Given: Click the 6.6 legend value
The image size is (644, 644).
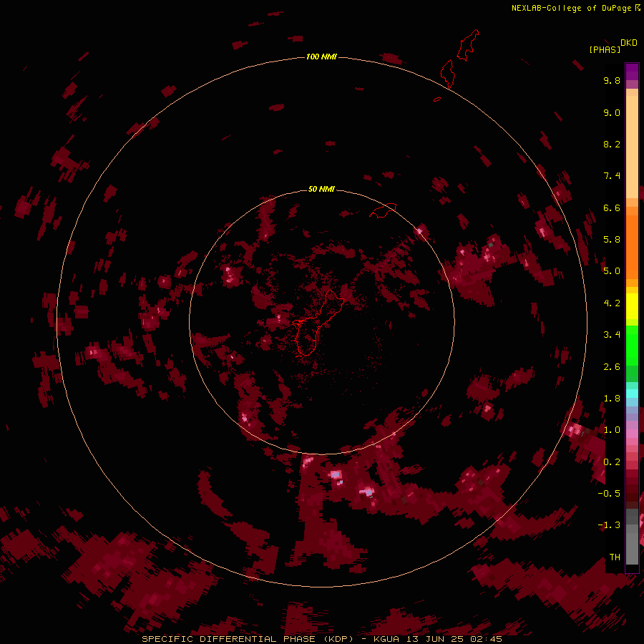Looking at the screenshot, I should tap(612, 208).
